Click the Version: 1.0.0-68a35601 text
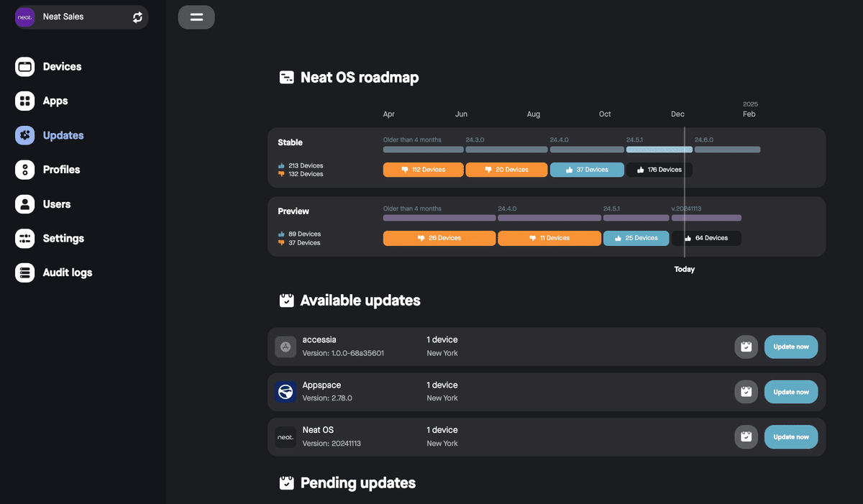The width and height of the screenshot is (863, 504). point(343,353)
